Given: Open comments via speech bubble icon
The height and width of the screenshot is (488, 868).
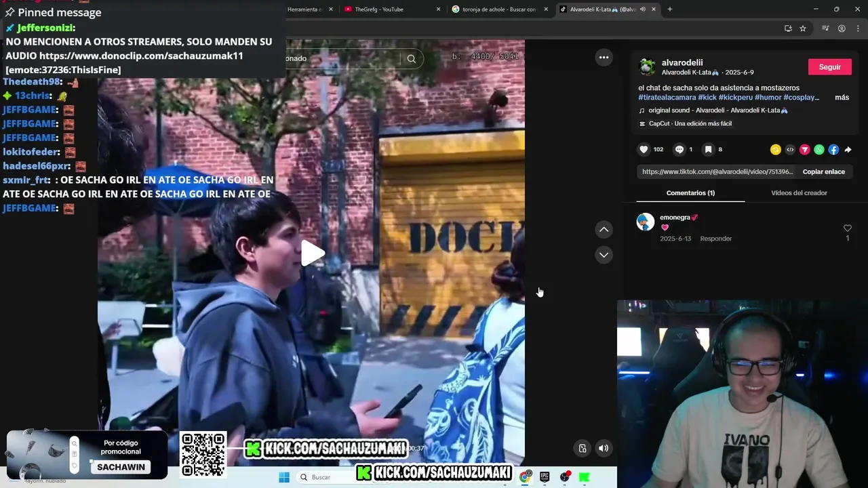Looking at the screenshot, I should pos(679,150).
